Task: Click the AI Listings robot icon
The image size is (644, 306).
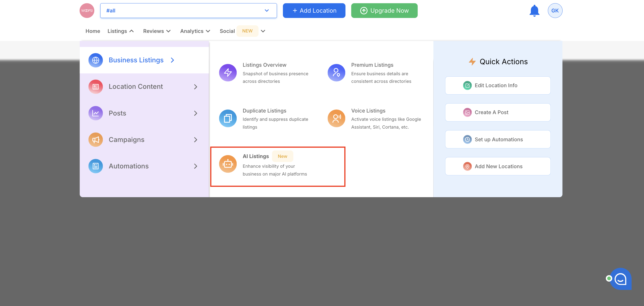Action: pos(228,164)
